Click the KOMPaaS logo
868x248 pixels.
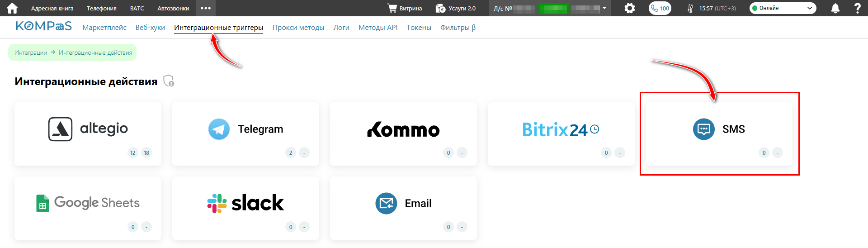tap(44, 26)
